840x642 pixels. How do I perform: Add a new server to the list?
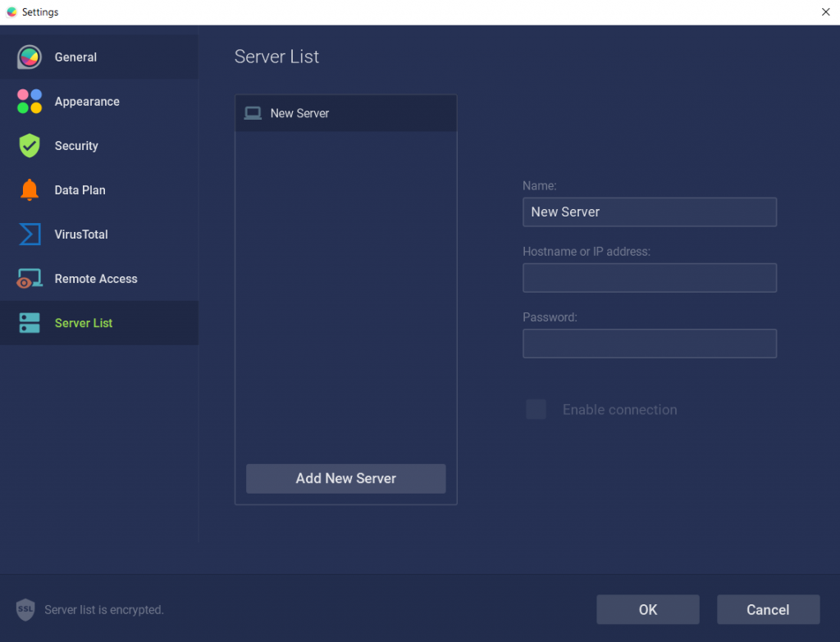point(345,479)
